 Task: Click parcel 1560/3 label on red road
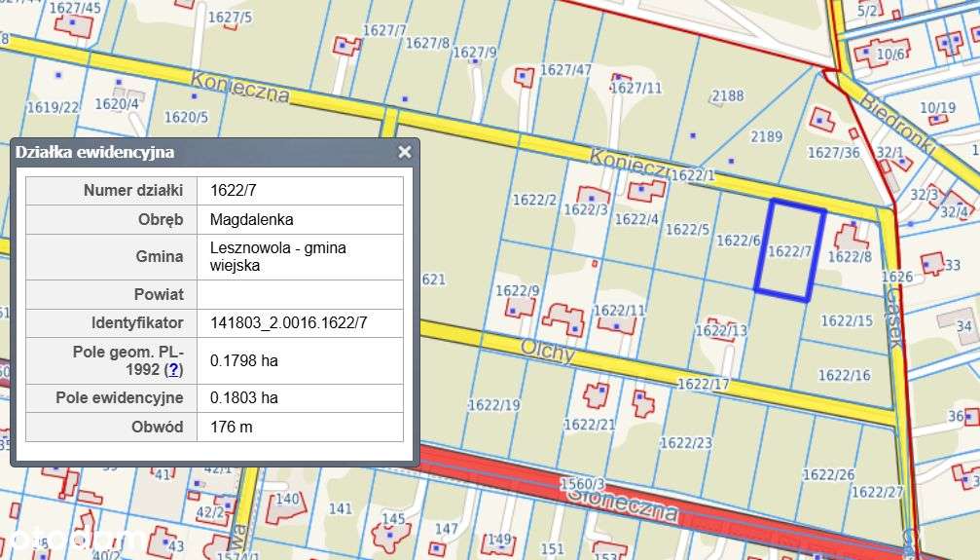click(x=582, y=484)
